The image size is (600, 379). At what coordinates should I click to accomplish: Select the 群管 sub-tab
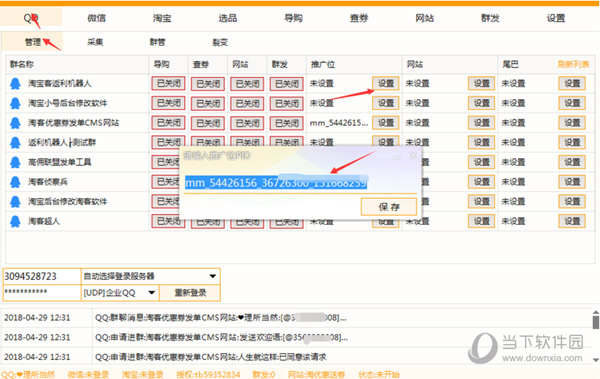158,42
